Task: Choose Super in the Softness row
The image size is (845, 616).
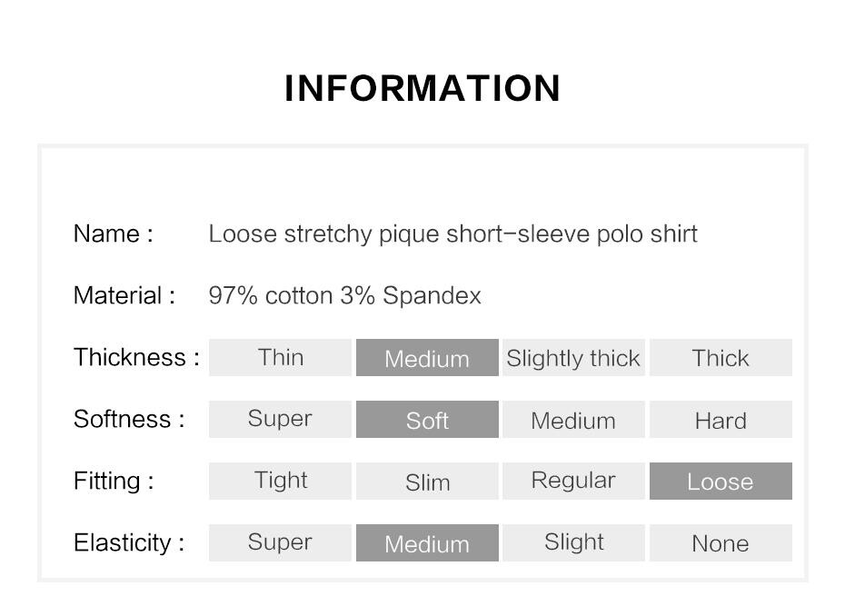Action: pyautogui.click(x=280, y=419)
